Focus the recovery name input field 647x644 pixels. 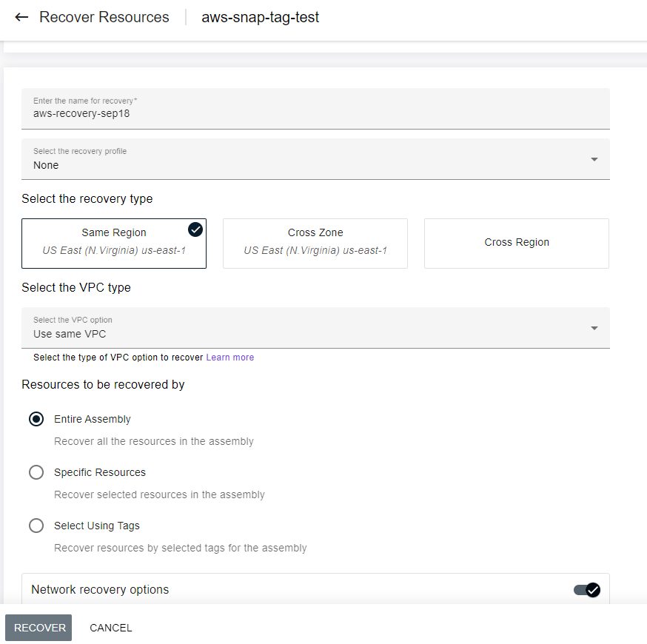[315, 113]
